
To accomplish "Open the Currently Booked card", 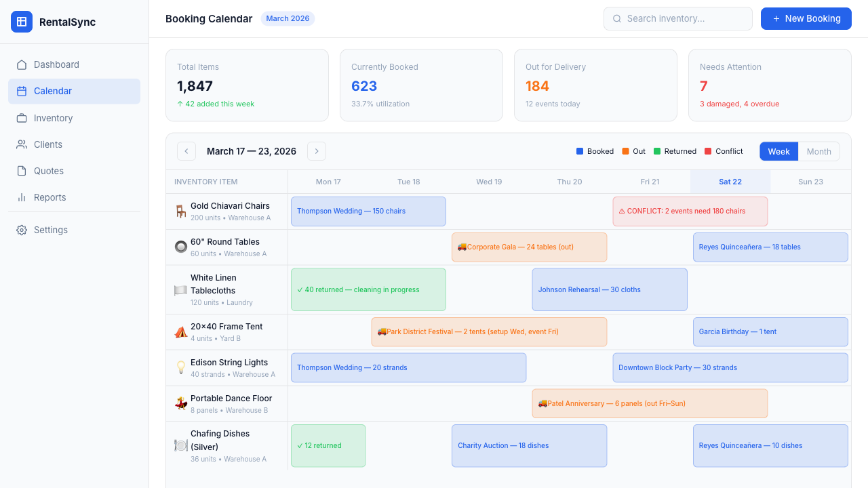I will coord(421,85).
